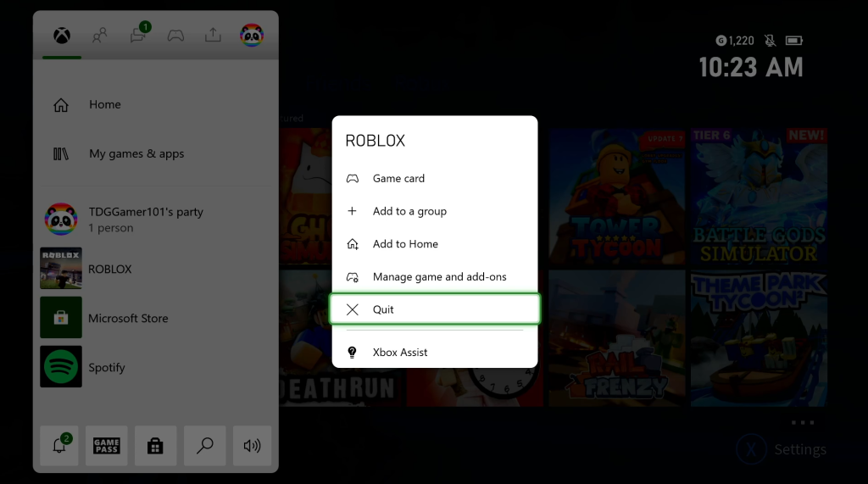Choose Add to a group

point(435,211)
